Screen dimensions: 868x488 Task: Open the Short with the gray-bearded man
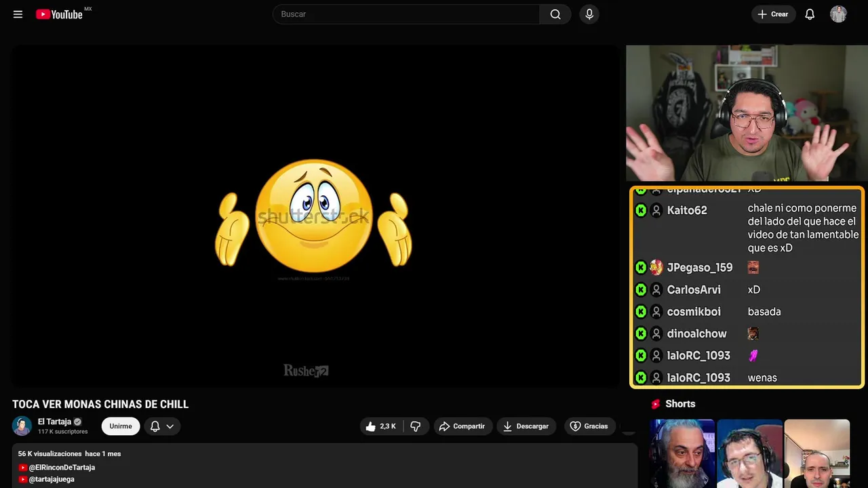[682, 453]
